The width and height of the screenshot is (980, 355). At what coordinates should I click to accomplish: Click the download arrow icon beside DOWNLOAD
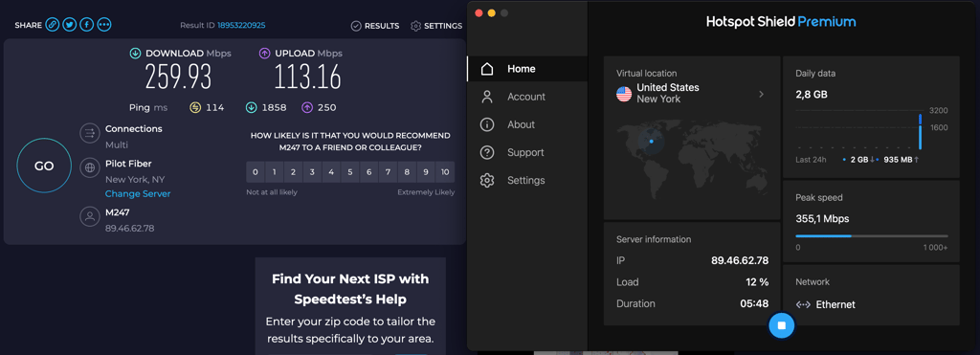pyautogui.click(x=135, y=54)
